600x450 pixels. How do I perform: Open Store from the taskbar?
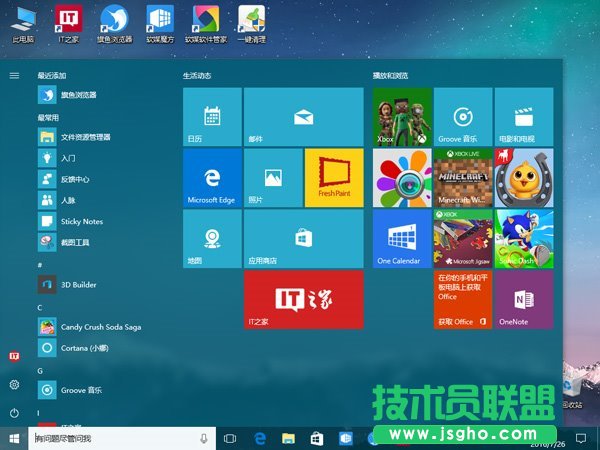(317, 439)
